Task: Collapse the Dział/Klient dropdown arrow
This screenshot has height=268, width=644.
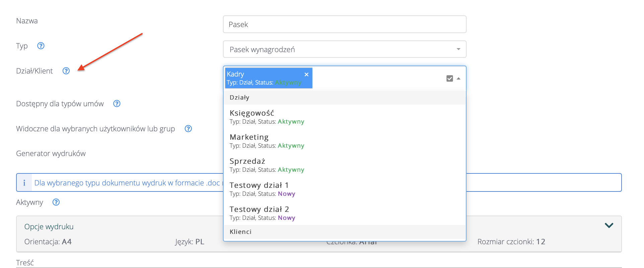Action: click(459, 79)
